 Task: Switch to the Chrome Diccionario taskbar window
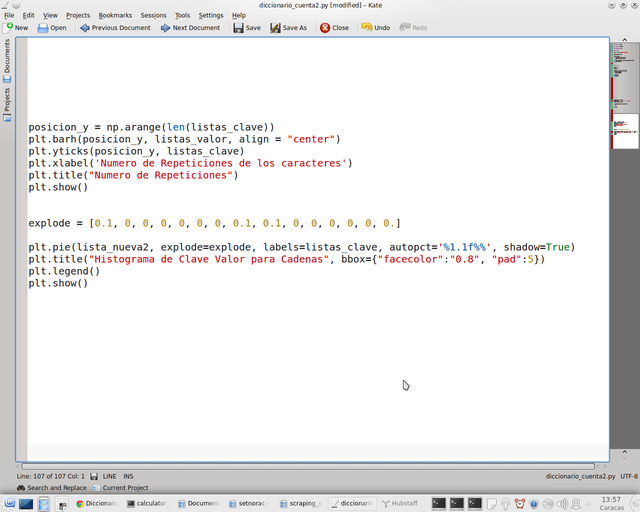click(x=97, y=503)
